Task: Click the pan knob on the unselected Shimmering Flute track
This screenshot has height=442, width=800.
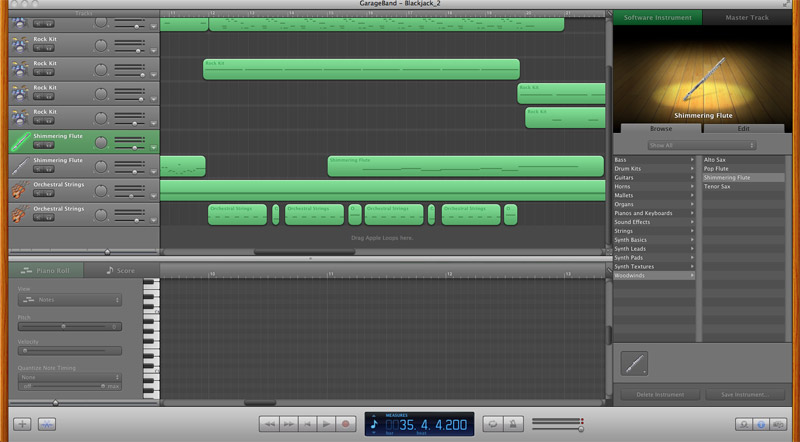Action: click(101, 166)
